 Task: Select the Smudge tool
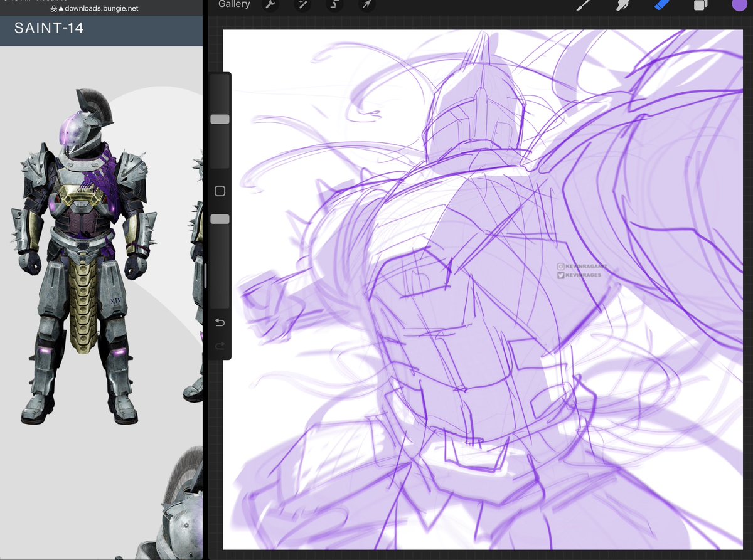point(623,5)
